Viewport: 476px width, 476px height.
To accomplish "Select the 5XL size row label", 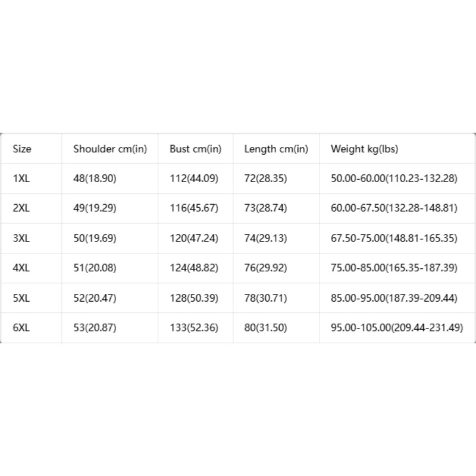I will pyautogui.click(x=21, y=298).
